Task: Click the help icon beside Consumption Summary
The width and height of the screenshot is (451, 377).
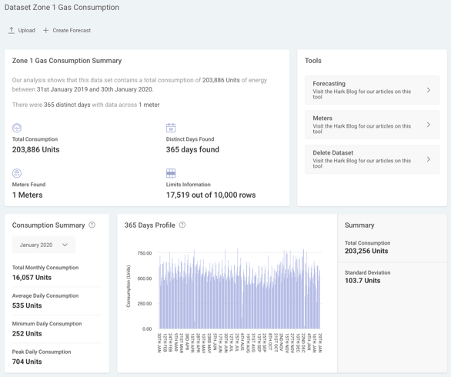Action: [x=92, y=225]
